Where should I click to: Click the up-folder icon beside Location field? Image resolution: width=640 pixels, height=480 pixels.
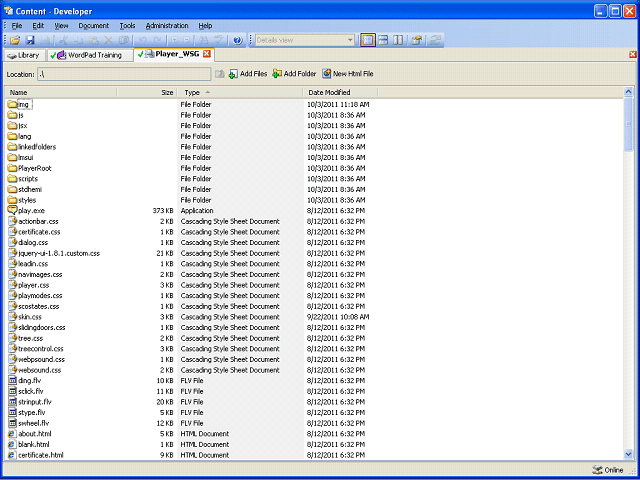pyautogui.click(x=220, y=74)
